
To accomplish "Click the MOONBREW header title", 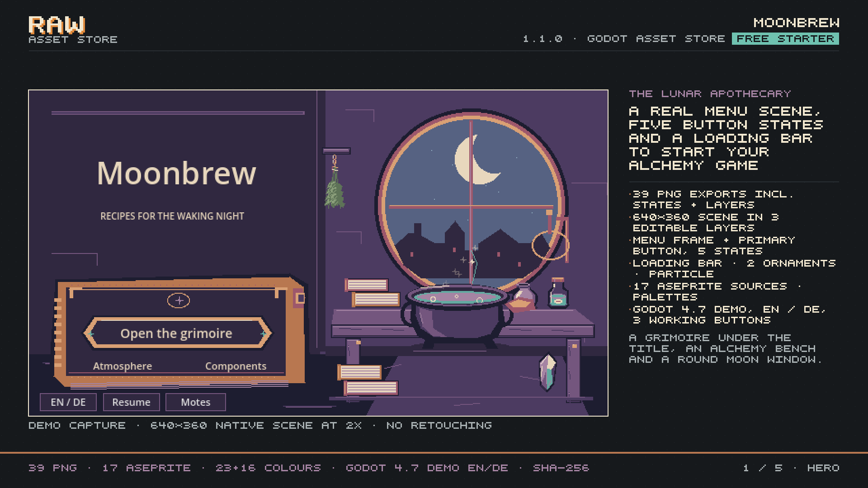I will [796, 23].
